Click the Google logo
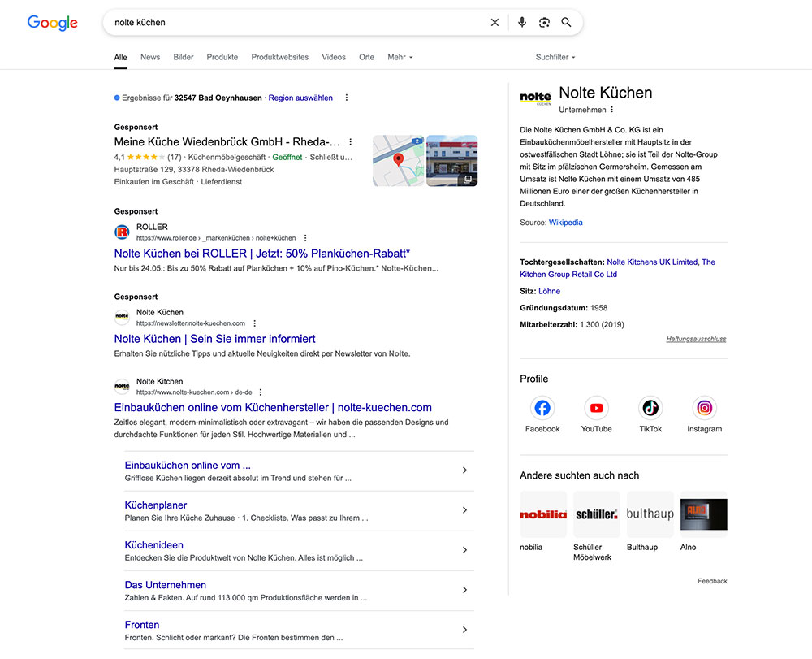The height and width of the screenshot is (659, 812). click(52, 22)
